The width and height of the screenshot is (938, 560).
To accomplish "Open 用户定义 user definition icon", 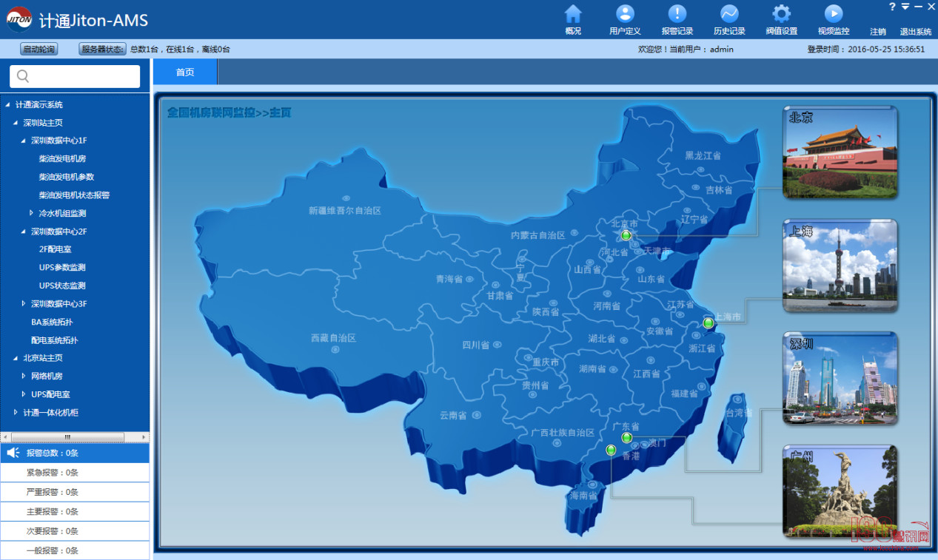I will (625, 15).
